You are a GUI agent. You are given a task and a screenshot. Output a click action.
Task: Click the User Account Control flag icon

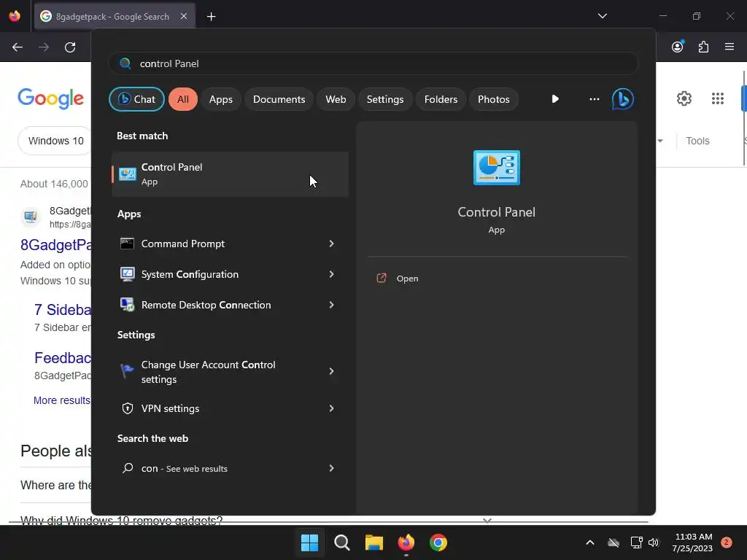[x=127, y=371]
